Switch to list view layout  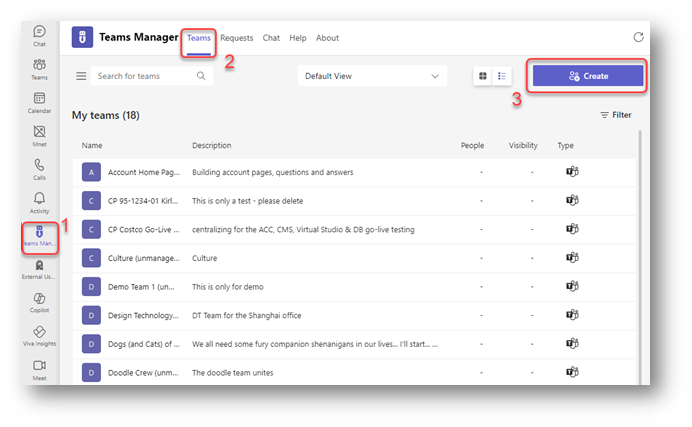tap(502, 76)
